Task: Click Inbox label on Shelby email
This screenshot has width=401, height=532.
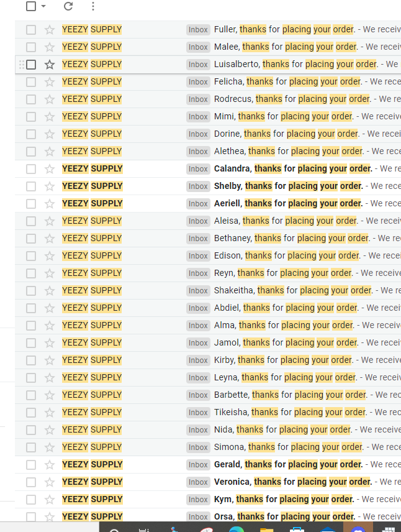Action: click(x=198, y=186)
